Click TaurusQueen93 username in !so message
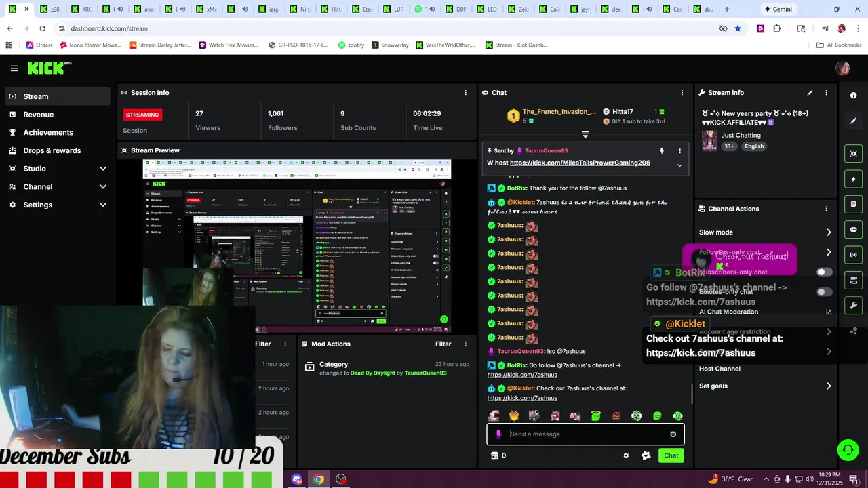Viewport: 868px width, 488px height. (x=521, y=351)
